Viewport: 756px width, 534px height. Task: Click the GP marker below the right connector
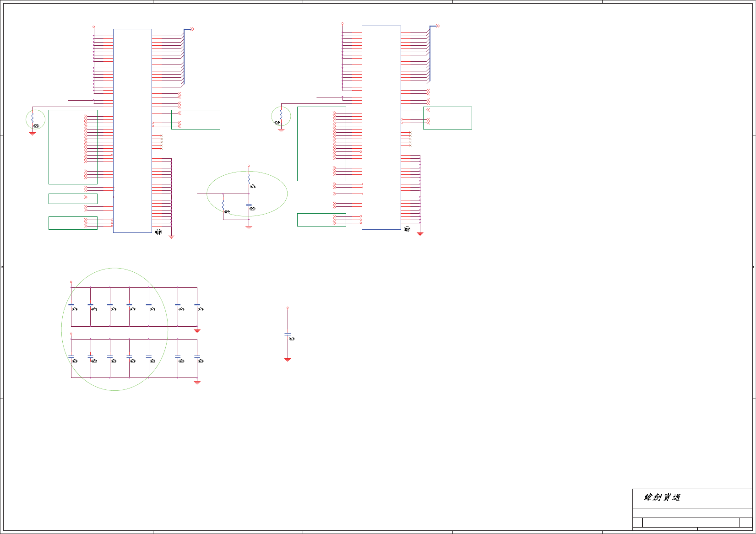[x=407, y=229]
